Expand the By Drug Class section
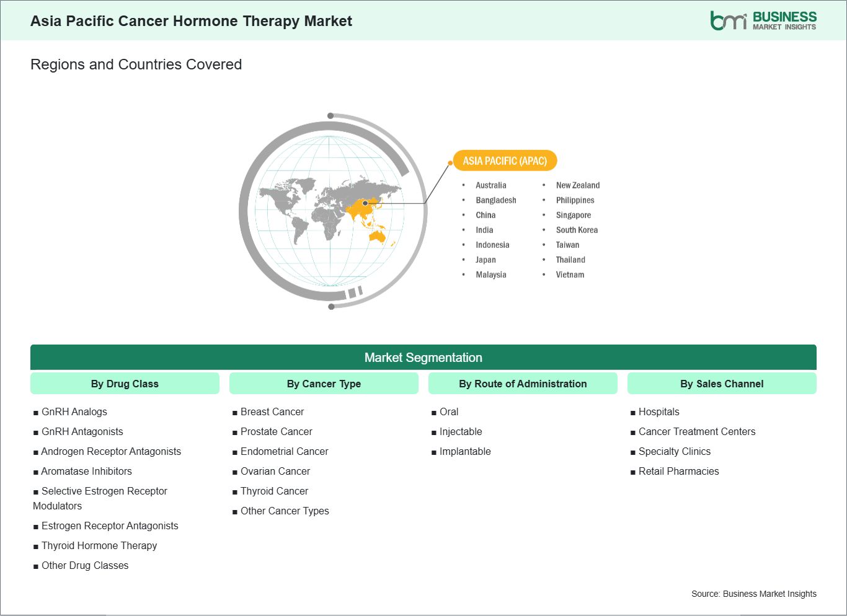 tap(125, 384)
